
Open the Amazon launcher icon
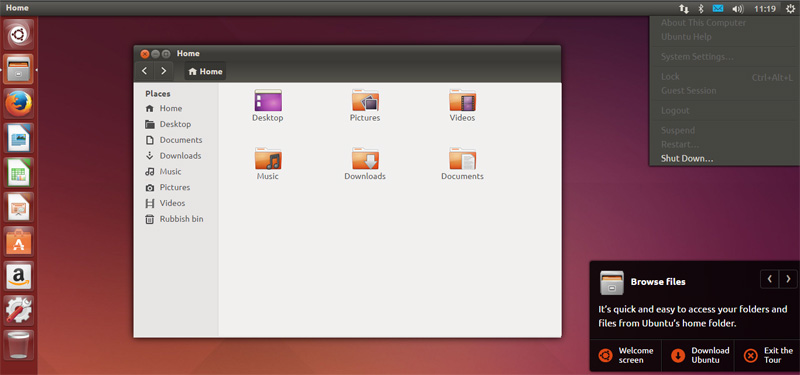coord(19,276)
